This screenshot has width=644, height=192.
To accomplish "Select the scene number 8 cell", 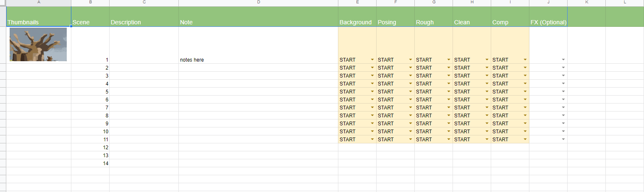I will click(x=90, y=116).
